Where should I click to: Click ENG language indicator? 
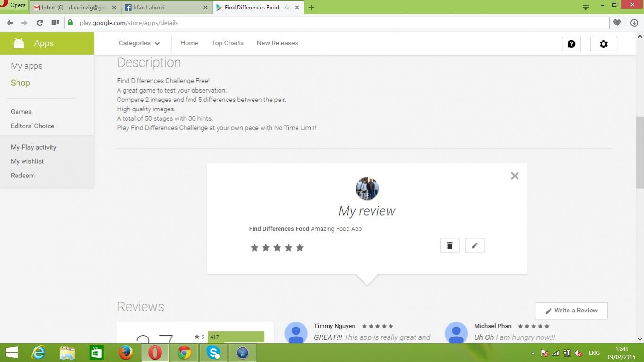point(594,353)
